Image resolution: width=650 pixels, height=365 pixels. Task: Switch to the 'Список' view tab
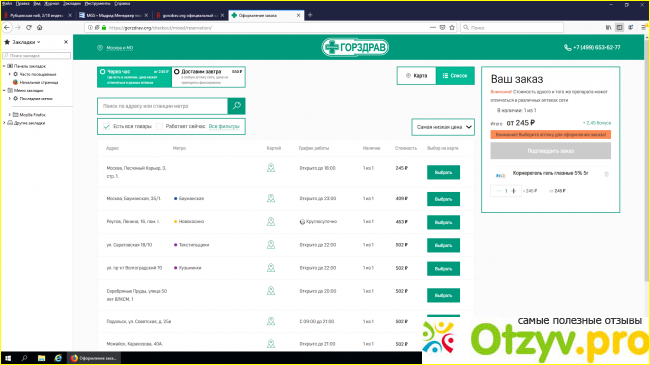[x=455, y=75]
